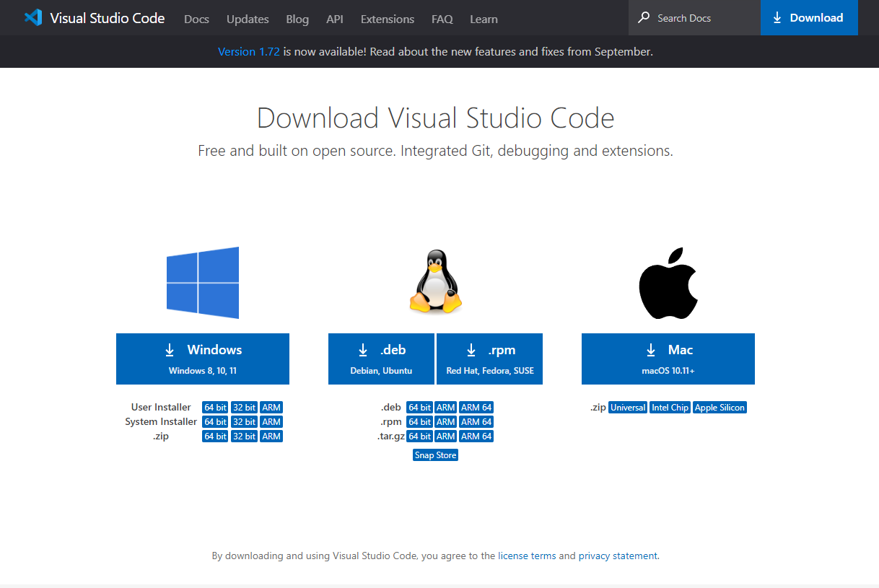Open the Extensions navigation link

pyautogui.click(x=388, y=19)
